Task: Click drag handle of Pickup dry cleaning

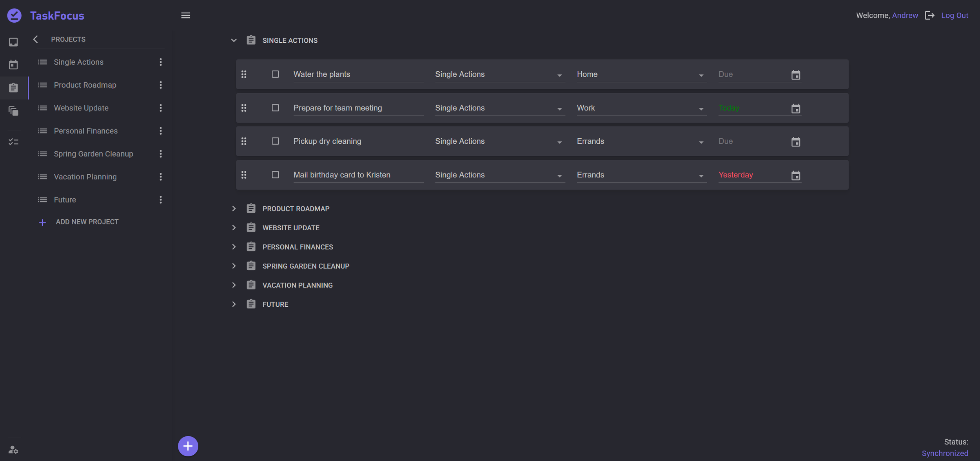Action: [244, 141]
